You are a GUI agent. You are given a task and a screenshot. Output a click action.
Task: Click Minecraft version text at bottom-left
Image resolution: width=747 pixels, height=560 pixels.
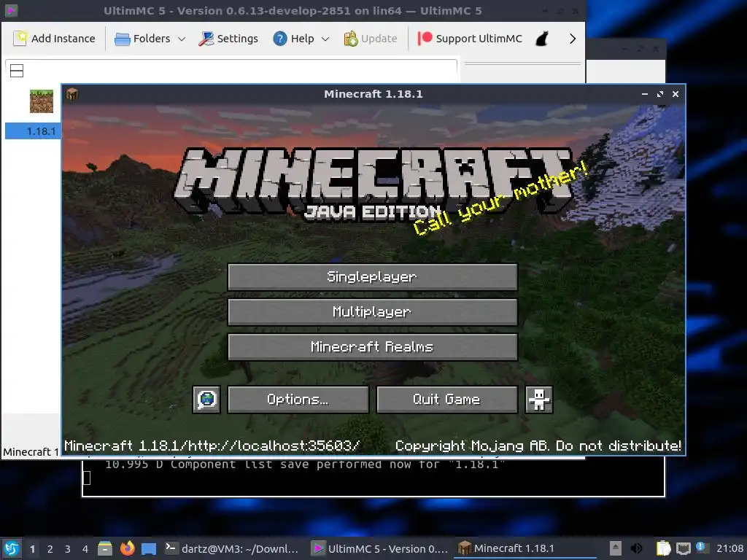212,446
